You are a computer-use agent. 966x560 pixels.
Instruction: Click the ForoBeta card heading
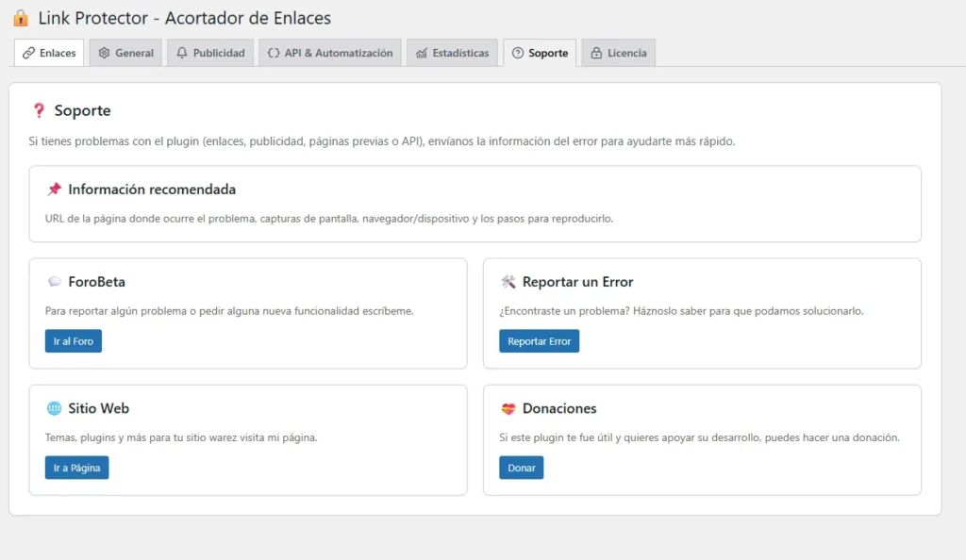tap(97, 281)
